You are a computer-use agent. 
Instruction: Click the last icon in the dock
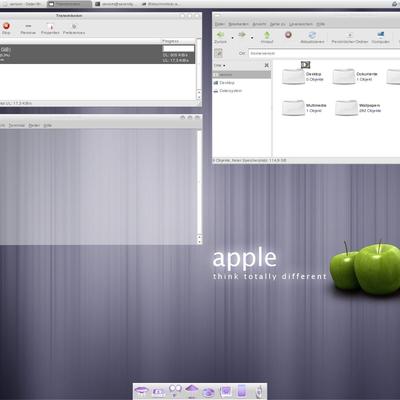click(259, 391)
